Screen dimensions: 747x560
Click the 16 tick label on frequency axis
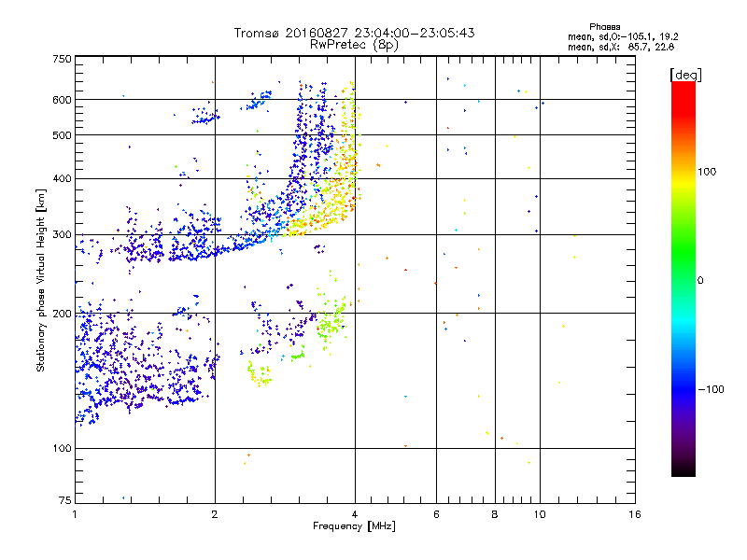click(x=634, y=514)
